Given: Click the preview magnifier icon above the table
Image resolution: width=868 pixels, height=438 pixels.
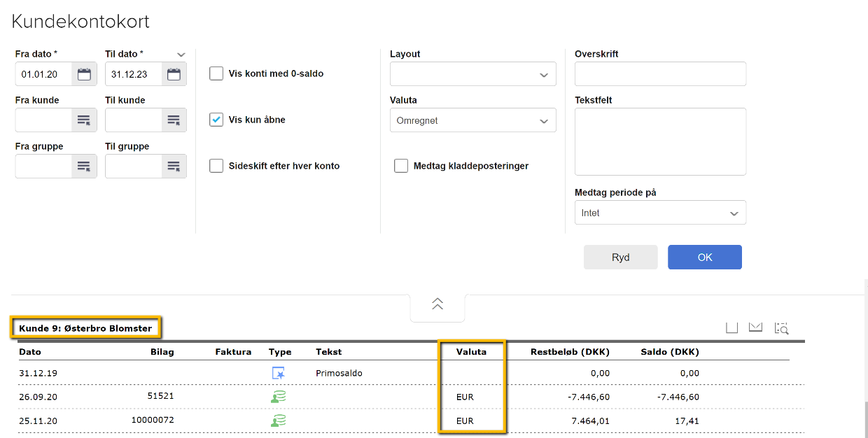Looking at the screenshot, I should 781,327.
